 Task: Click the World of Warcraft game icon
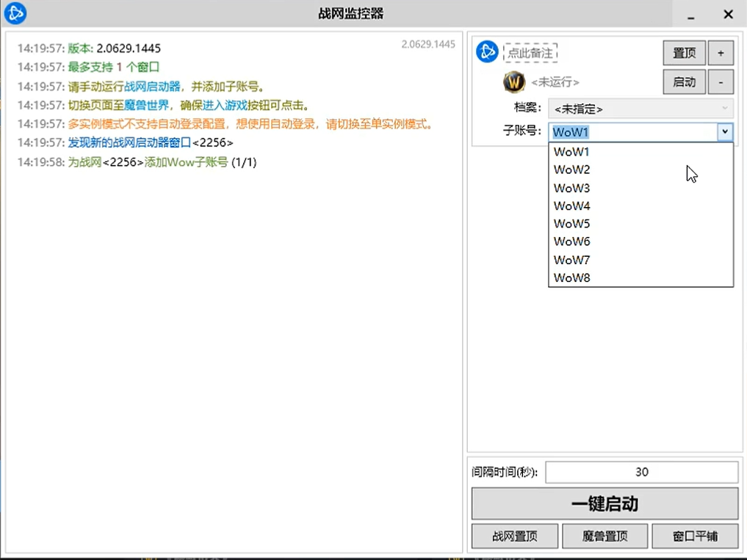click(x=514, y=82)
